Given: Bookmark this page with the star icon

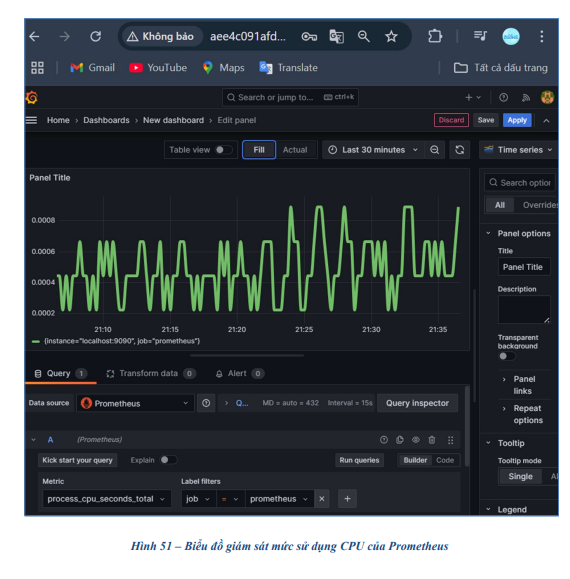Looking at the screenshot, I should (x=391, y=36).
